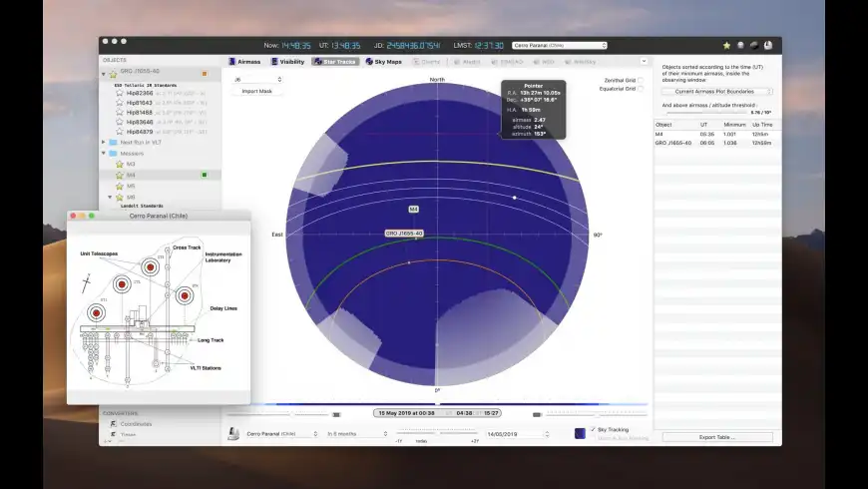Image resolution: width=868 pixels, height=489 pixels.
Task: Click the Export Table button
Action: 717,437
